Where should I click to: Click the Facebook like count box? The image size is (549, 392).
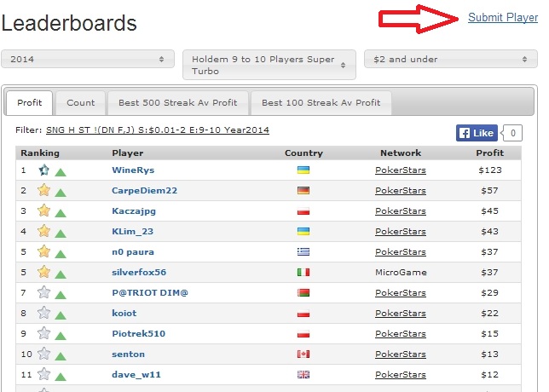(x=512, y=133)
